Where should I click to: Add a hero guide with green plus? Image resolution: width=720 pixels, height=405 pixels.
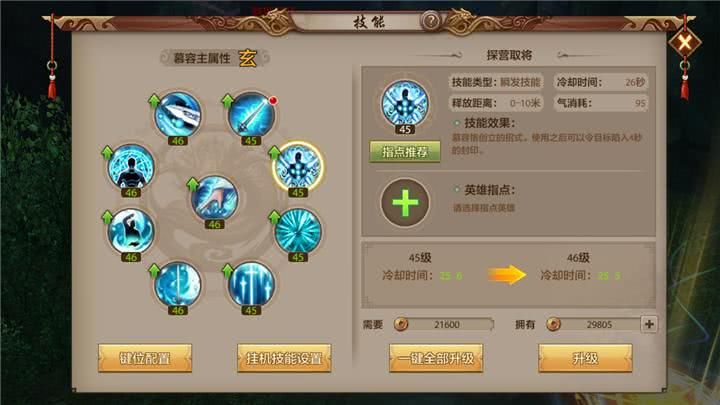[405, 203]
